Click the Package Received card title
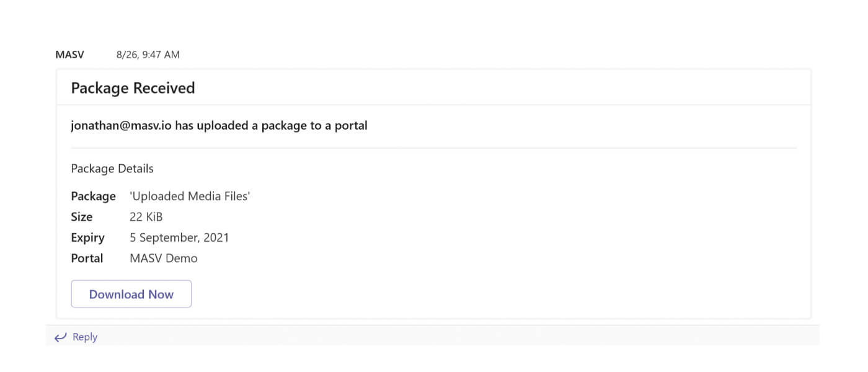This screenshot has height=372, width=868. [x=133, y=88]
